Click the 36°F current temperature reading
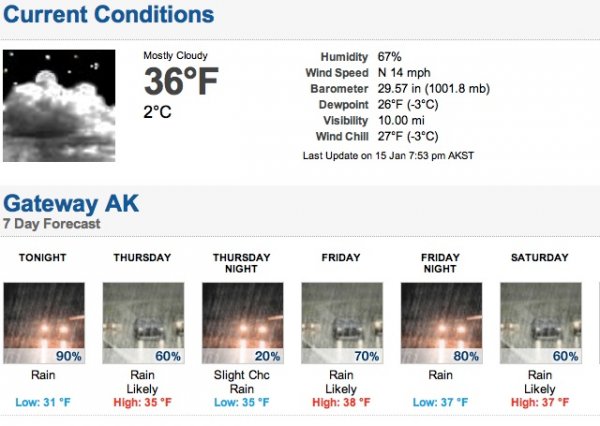The width and height of the screenshot is (600, 426). coord(181,82)
